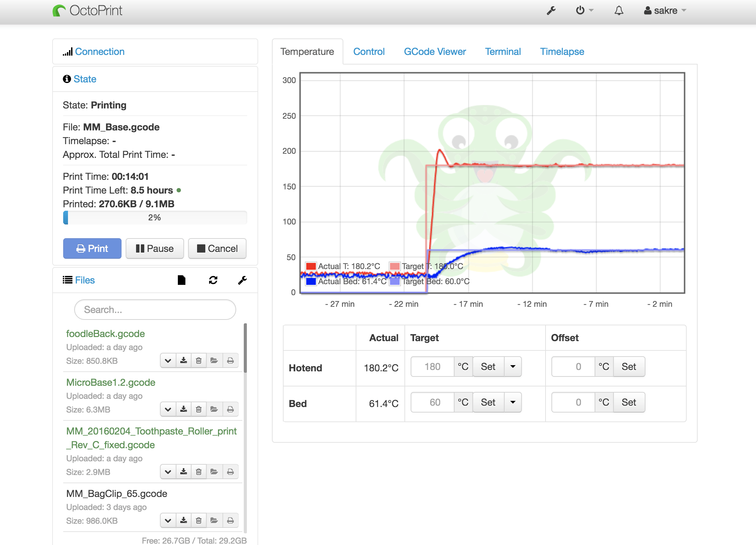Switch to the Terminal tab
Viewport: 756px width, 545px height.
tap(503, 51)
